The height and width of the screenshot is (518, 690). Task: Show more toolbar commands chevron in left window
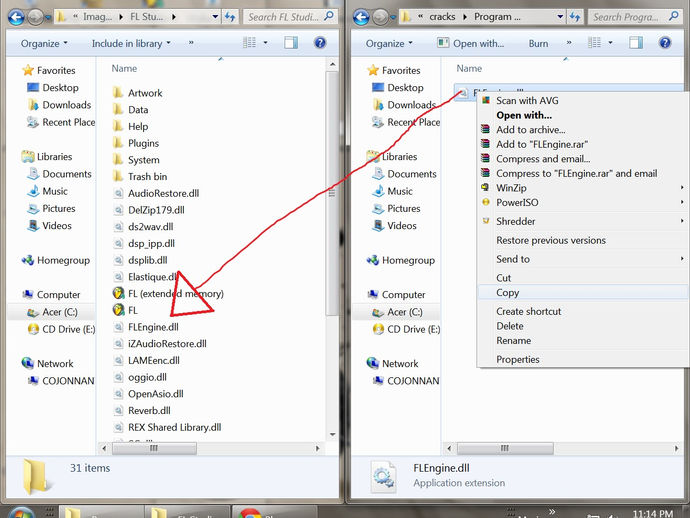(x=191, y=43)
